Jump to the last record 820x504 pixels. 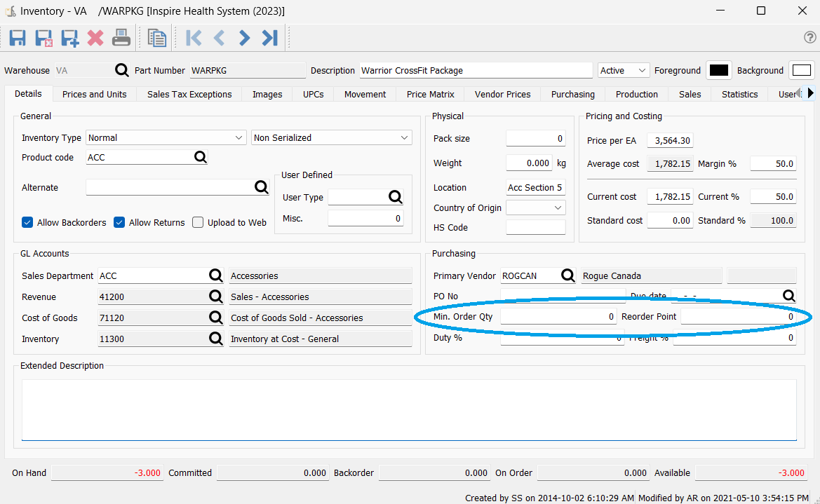pyautogui.click(x=270, y=38)
